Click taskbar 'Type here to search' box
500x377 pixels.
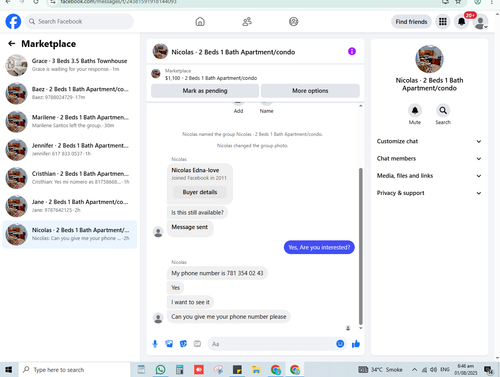pyautogui.click(x=74, y=370)
